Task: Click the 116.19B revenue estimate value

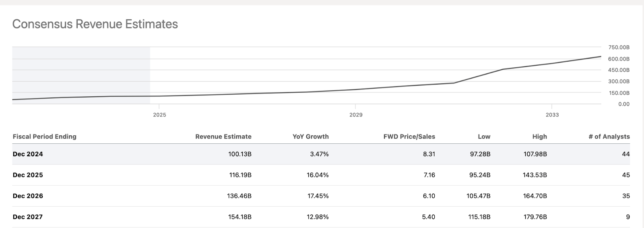Action: coord(239,175)
